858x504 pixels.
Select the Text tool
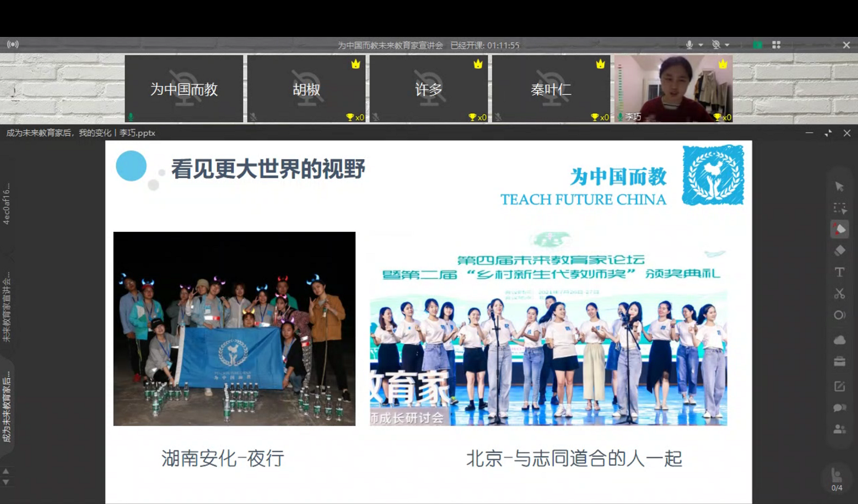[840, 272]
